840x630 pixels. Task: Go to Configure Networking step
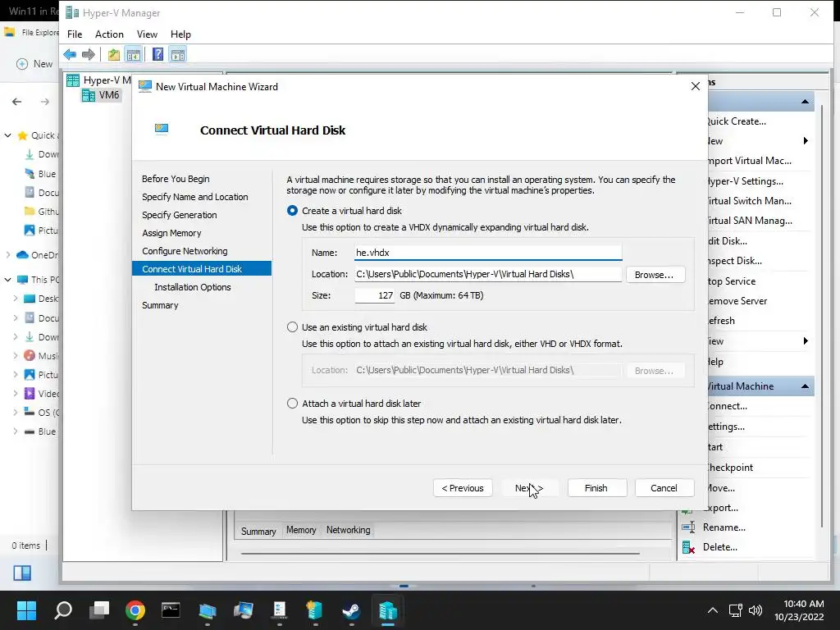point(185,251)
